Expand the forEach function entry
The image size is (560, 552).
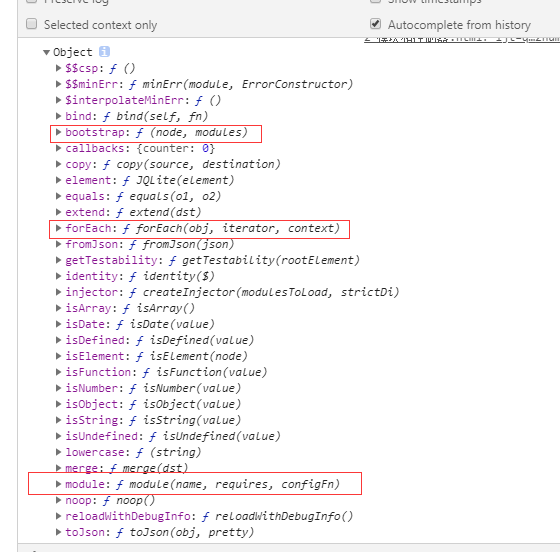tap(59, 228)
